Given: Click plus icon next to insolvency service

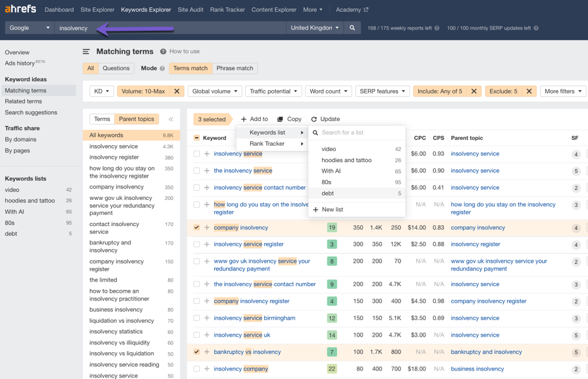Looking at the screenshot, I should click(x=207, y=154).
